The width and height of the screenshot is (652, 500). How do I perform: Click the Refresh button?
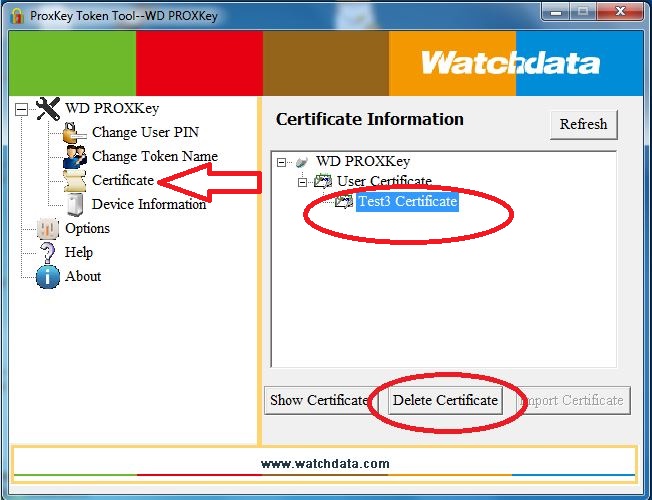[x=583, y=124]
